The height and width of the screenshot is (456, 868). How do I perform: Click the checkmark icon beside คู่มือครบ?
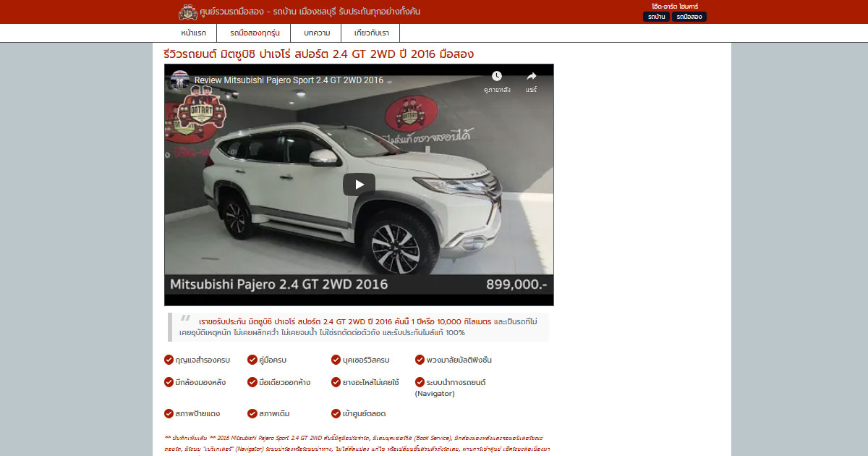tap(252, 360)
